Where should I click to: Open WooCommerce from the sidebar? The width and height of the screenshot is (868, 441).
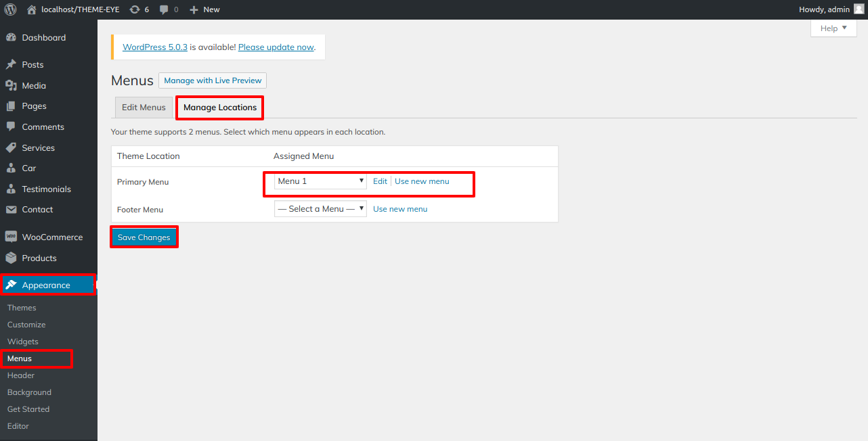click(x=52, y=237)
